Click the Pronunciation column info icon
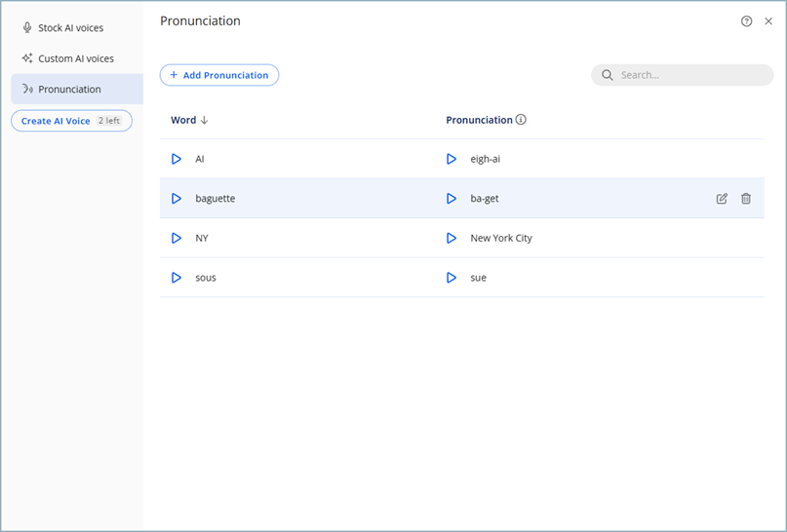The width and height of the screenshot is (787, 532). pyautogui.click(x=521, y=120)
